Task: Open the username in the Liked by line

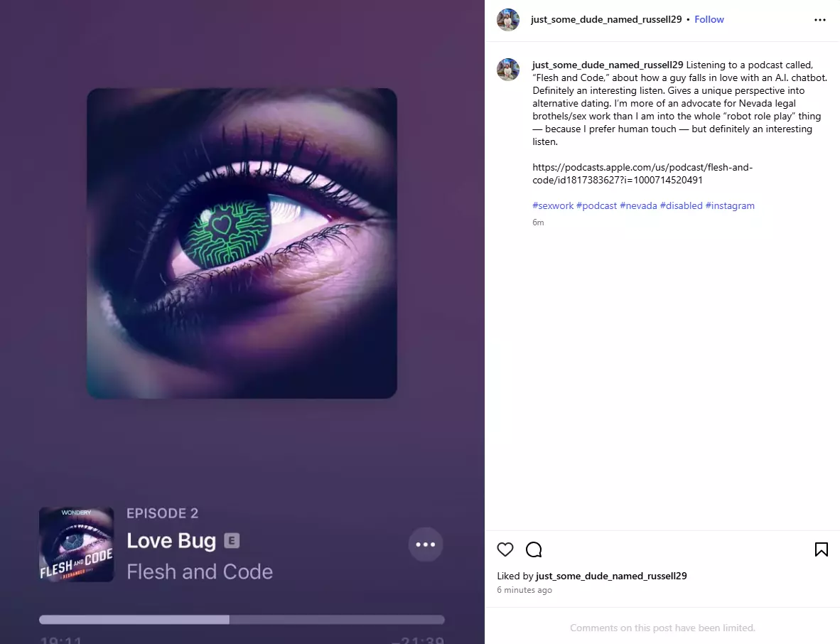Action: (611, 576)
